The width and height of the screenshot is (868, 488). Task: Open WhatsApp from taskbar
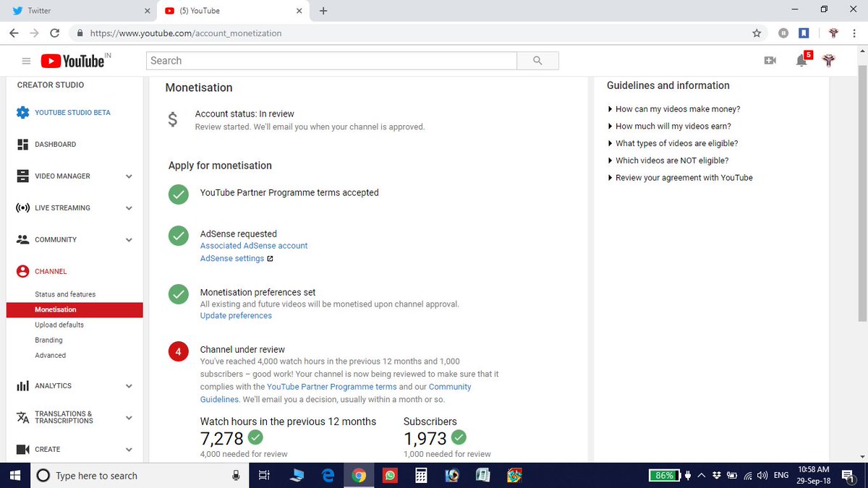(390, 475)
